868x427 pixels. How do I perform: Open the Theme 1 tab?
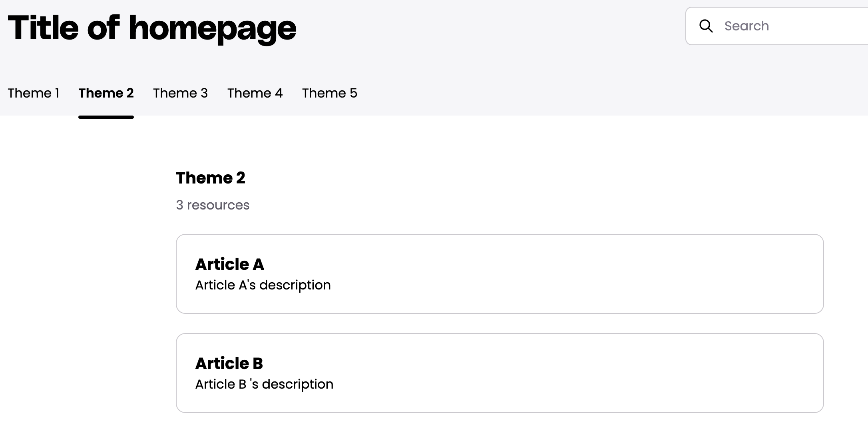[34, 93]
